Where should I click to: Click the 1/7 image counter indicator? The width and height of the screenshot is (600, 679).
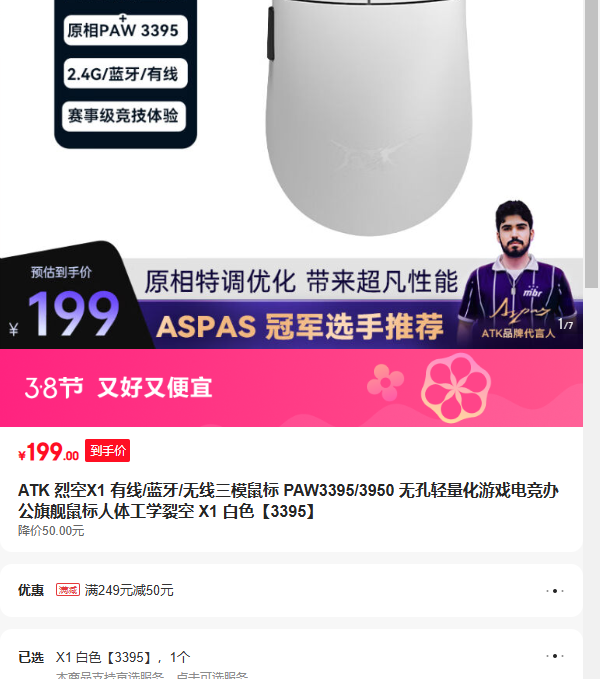565,324
